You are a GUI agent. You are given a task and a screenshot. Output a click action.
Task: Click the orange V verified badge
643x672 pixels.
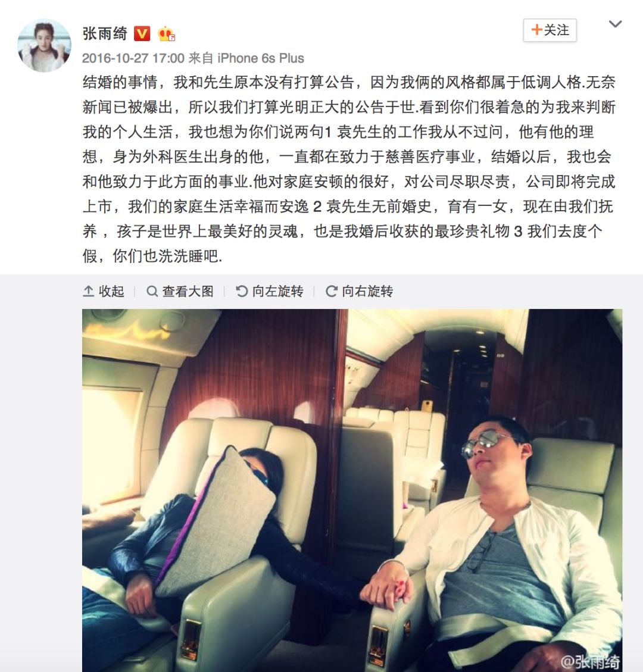coord(142,33)
